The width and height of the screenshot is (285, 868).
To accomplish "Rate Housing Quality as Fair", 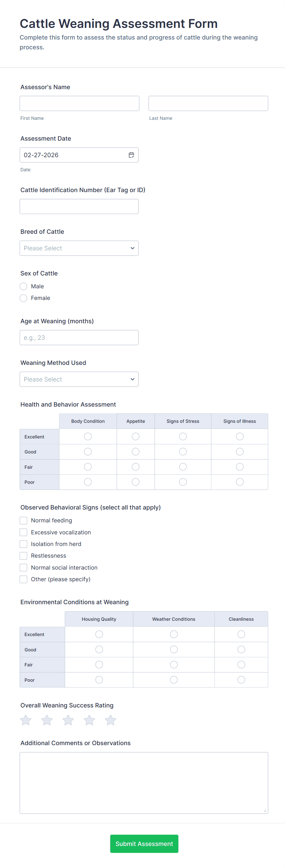I will click(99, 665).
